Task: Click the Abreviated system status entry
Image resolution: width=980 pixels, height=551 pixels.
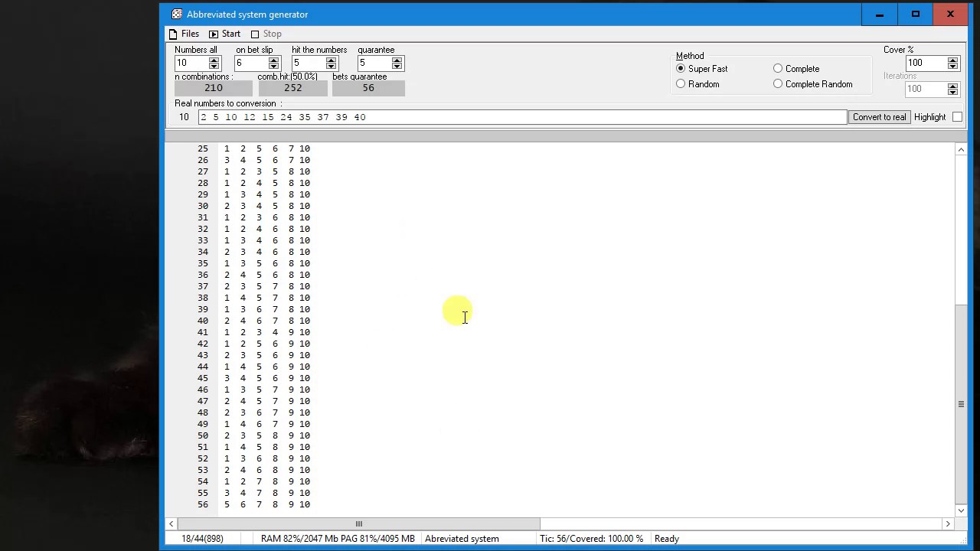Action: 462,539
